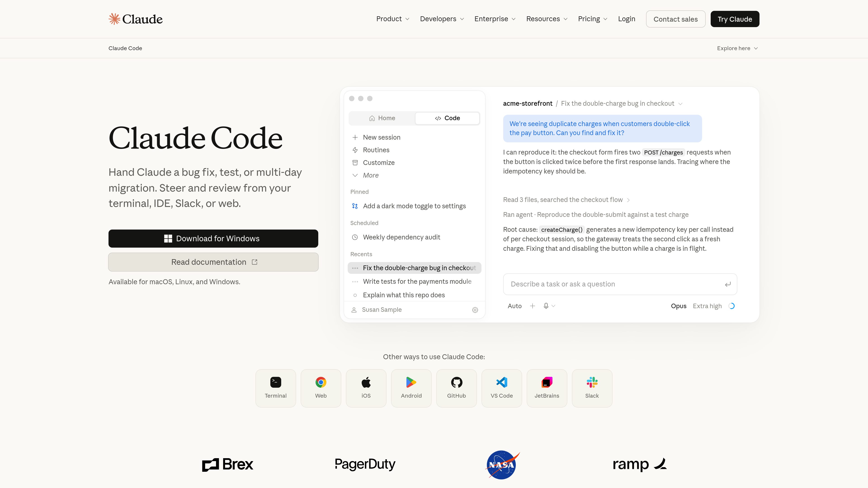868x488 pixels.
Task: Open the Resources dropdown menu
Action: click(x=547, y=19)
